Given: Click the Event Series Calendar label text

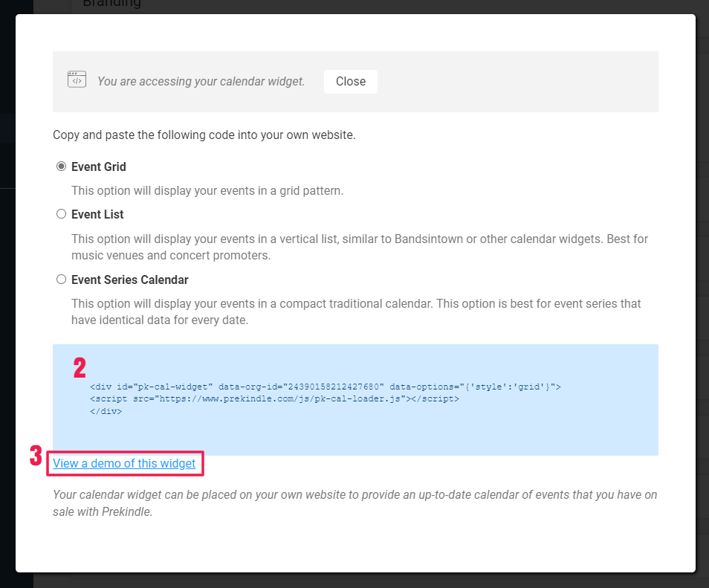Looking at the screenshot, I should [x=130, y=280].
